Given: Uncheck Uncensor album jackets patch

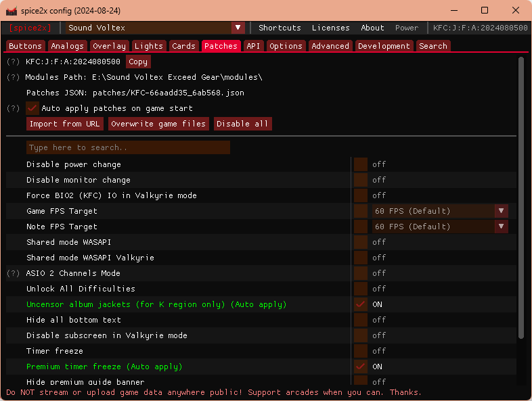Looking at the screenshot, I should (x=361, y=304).
